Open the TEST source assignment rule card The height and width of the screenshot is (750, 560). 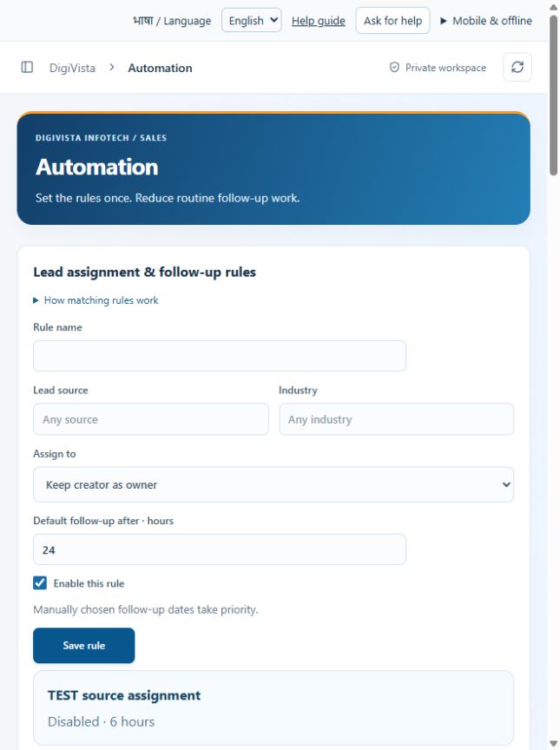point(273,708)
